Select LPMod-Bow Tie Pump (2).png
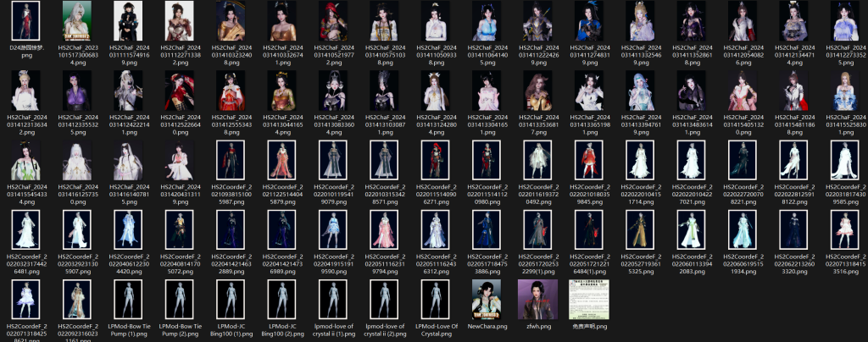Viewport: 868px width, 342px height. coord(180,298)
